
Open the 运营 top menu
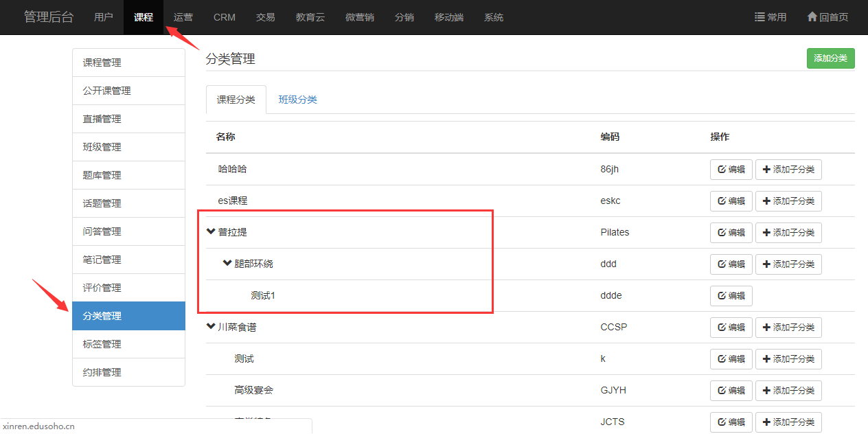(x=183, y=17)
